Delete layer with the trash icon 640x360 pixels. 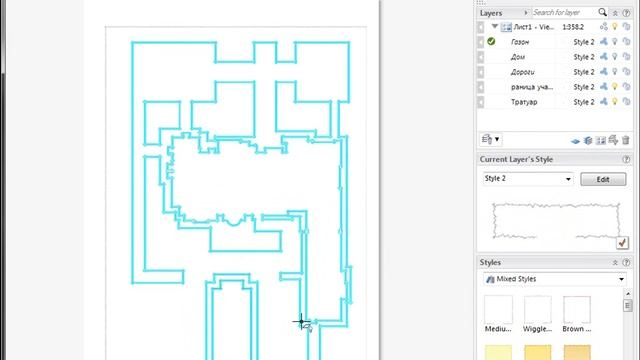[626, 141]
